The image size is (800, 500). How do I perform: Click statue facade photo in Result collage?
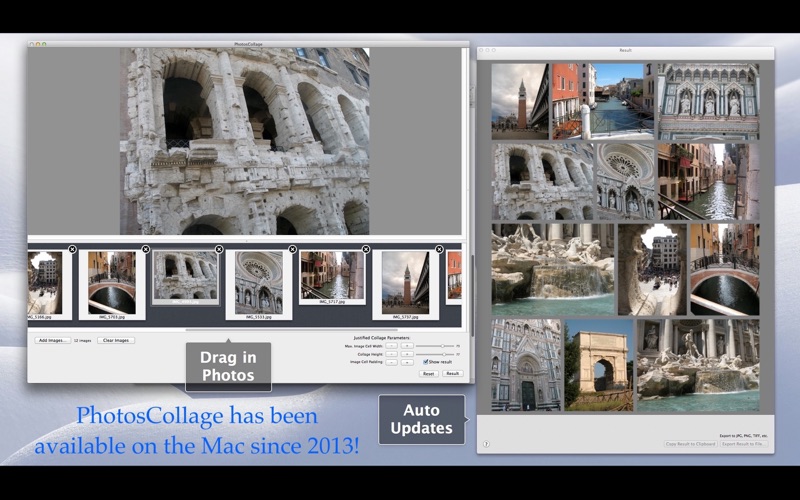(709, 101)
